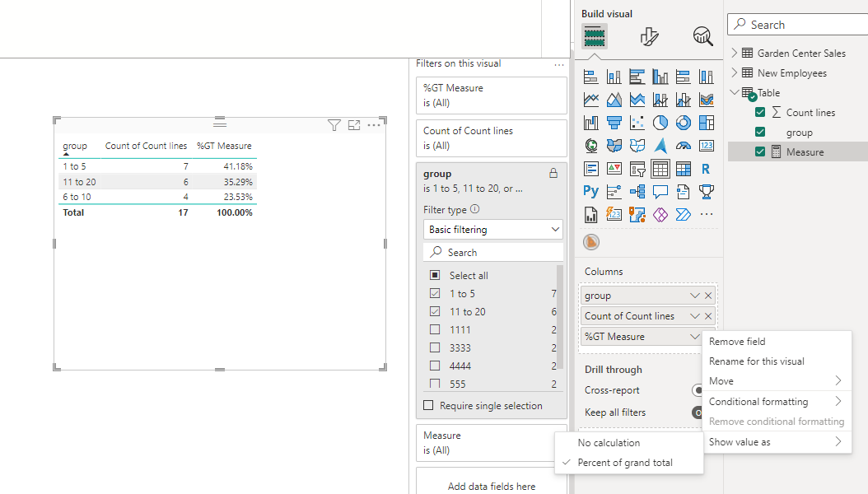Collapse the Table fields list
The height and width of the screenshot is (494, 868).
coord(735,92)
